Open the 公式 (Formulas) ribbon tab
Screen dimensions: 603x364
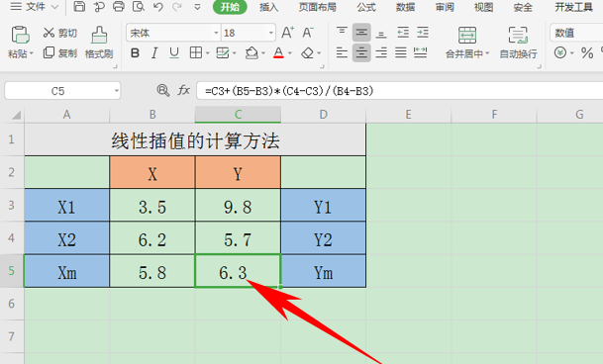point(365,7)
